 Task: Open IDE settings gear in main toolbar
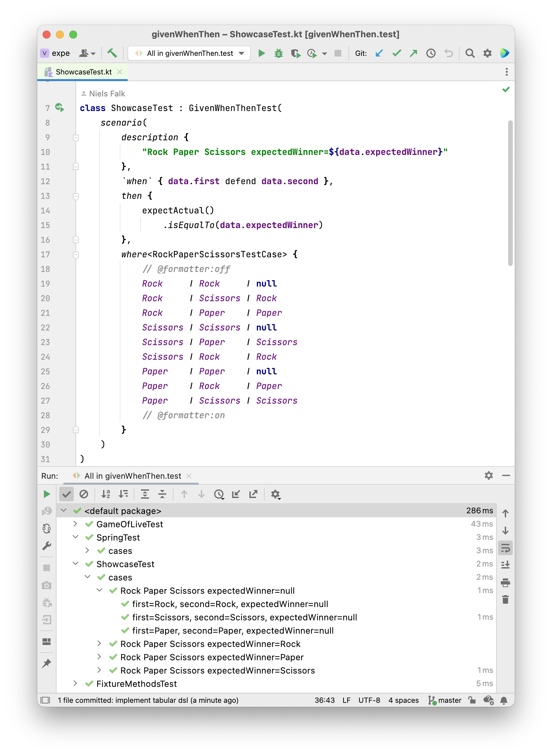pyautogui.click(x=487, y=53)
